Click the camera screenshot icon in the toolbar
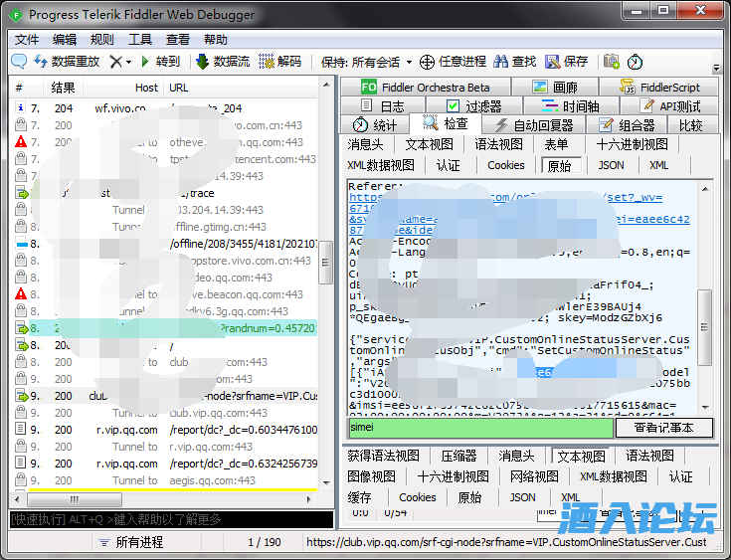The width and height of the screenshot is (731, 560). click(612, 61)
